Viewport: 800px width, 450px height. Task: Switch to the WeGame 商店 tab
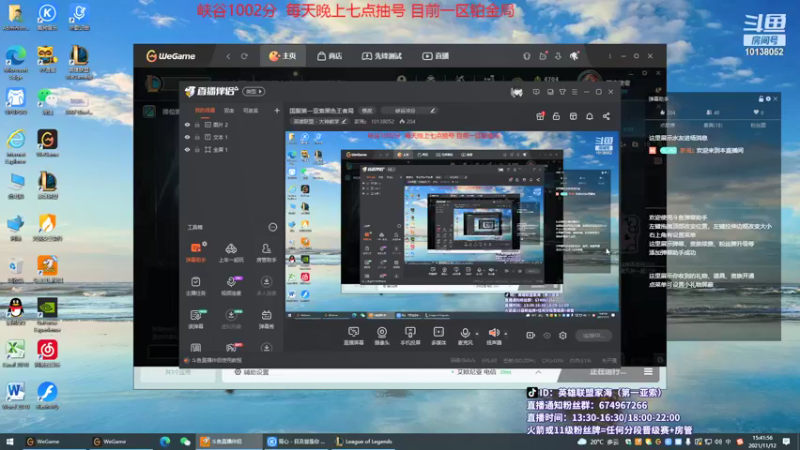click(x=330, y=56)
